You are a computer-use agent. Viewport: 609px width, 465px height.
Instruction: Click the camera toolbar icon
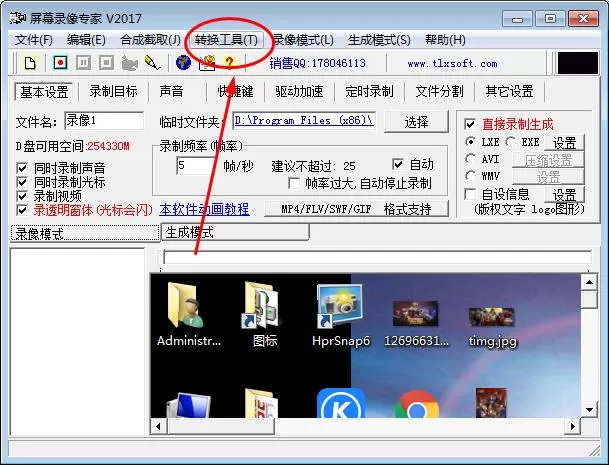click(x=129, y=63)
